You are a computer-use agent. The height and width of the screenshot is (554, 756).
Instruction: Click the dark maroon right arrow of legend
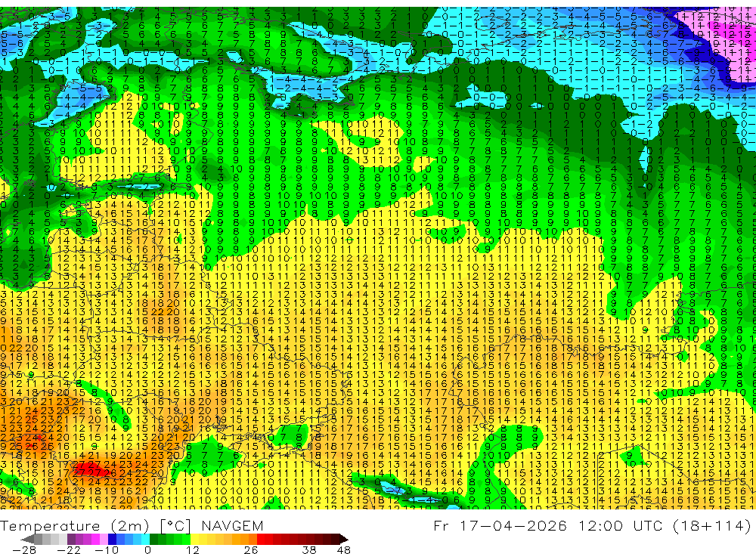coord(342,539)
